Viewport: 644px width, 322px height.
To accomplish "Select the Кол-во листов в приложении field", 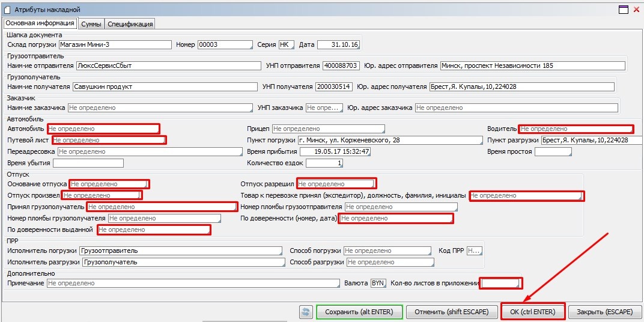I will (x=500, y=283).
